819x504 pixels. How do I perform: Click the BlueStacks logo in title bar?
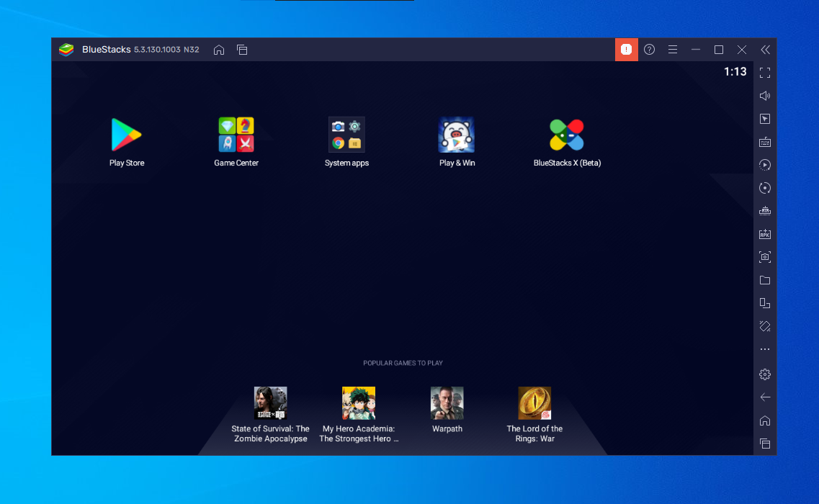coord(66,50)
